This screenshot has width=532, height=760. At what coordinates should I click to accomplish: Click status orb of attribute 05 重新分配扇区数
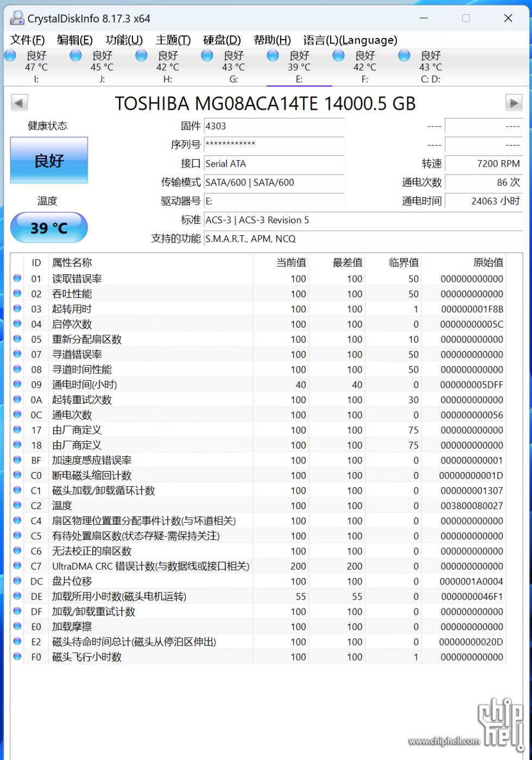point(17,339)
